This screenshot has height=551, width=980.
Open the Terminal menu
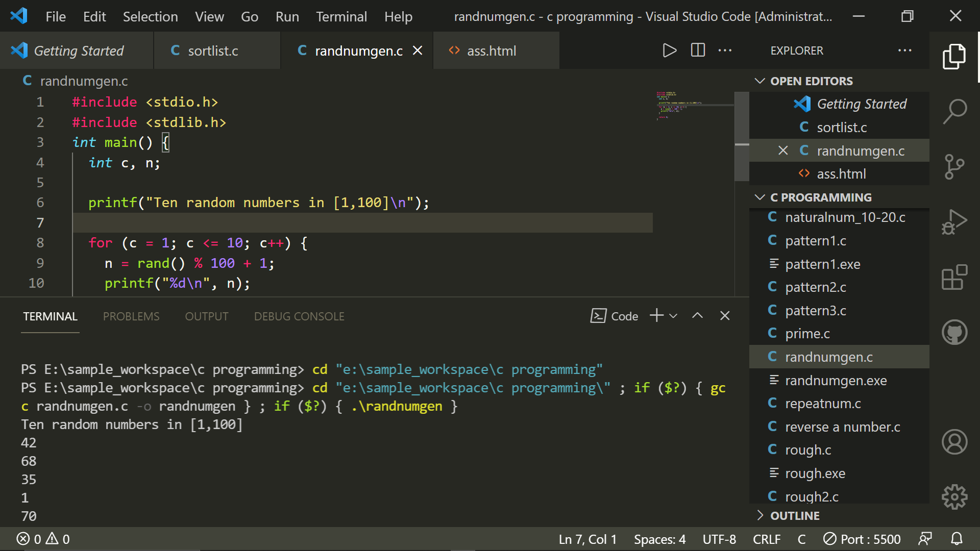(x=341, y=16)
